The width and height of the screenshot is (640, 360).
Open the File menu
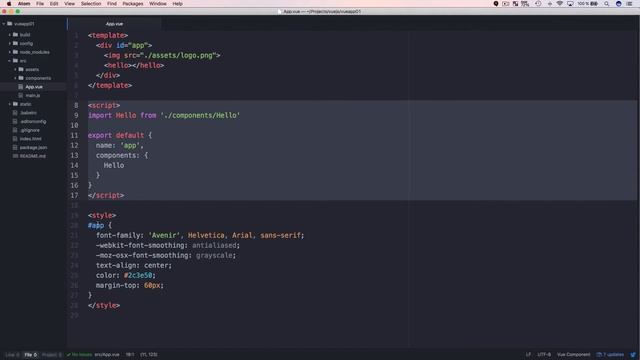point(40,4)
